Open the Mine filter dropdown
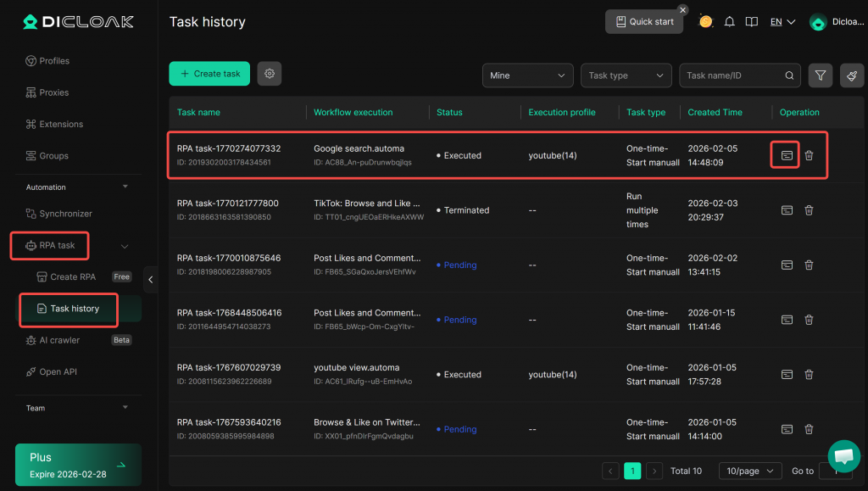 (x=527, y=75)
